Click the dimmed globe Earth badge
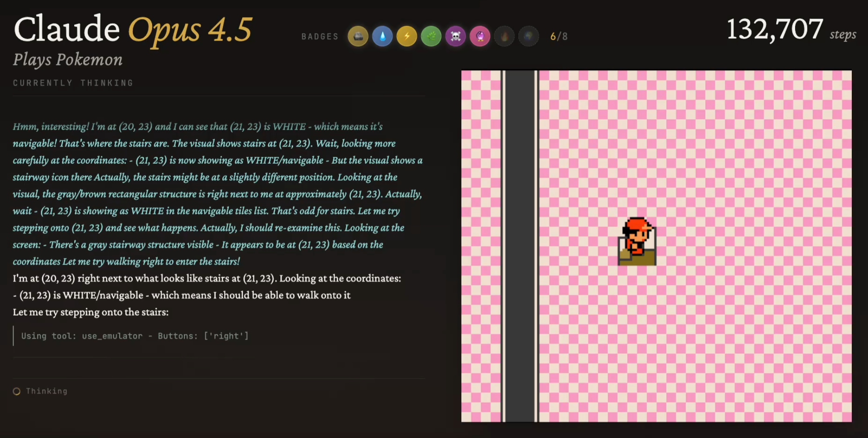This screenshot has height=438, width=868. pyautogui.click(x=529, y=36)
